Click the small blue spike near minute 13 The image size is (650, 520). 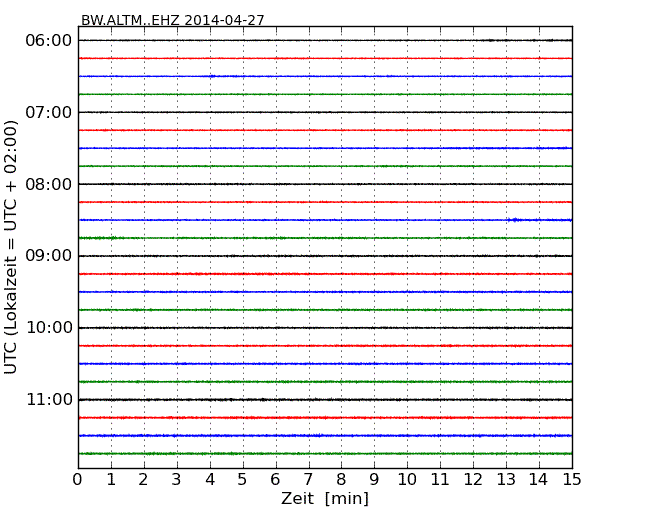click(x=514, y=220)
